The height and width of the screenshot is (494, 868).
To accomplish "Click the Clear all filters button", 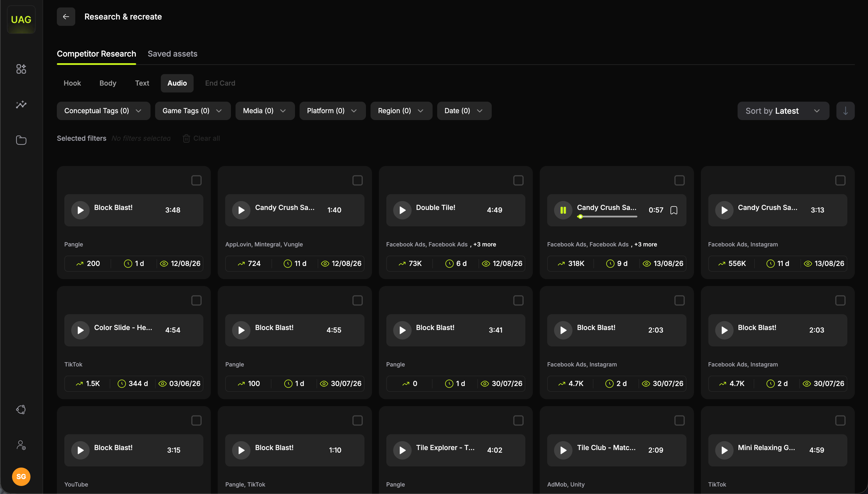I will [201, 138].
